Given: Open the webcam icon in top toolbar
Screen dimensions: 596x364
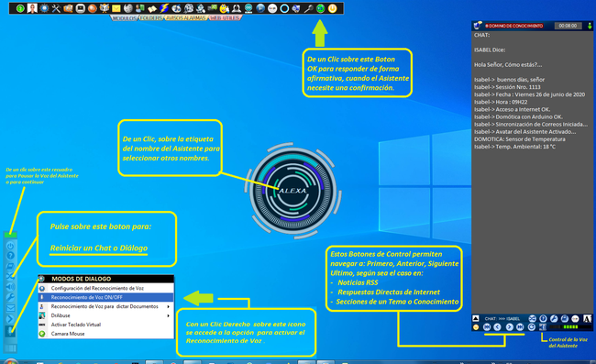Looking at the screenshot, I should [x=237, y=8].
